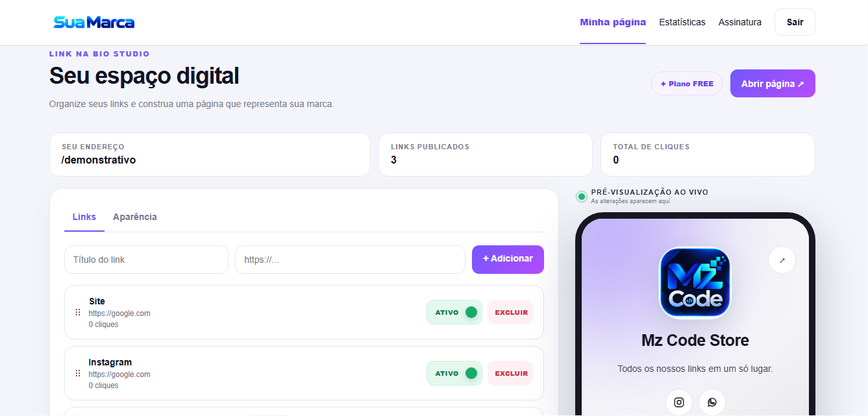
Task: Click the /demonstrativo address text
Action: pos(99,160)
